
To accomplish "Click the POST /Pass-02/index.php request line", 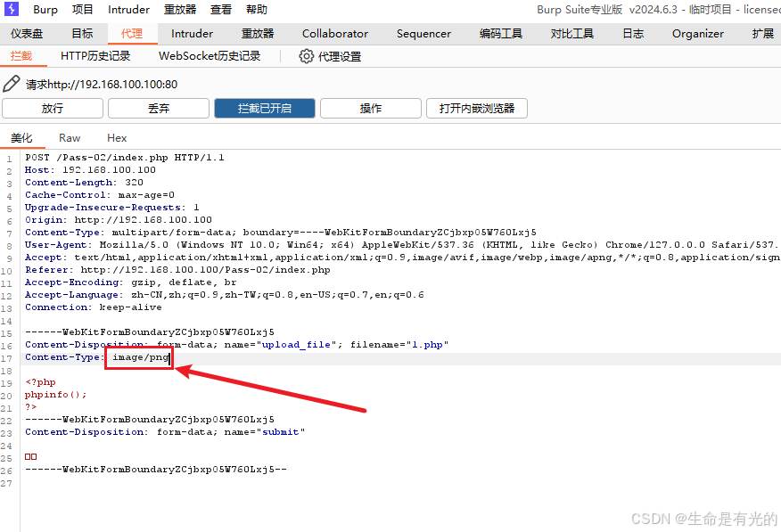I will 125,157.
